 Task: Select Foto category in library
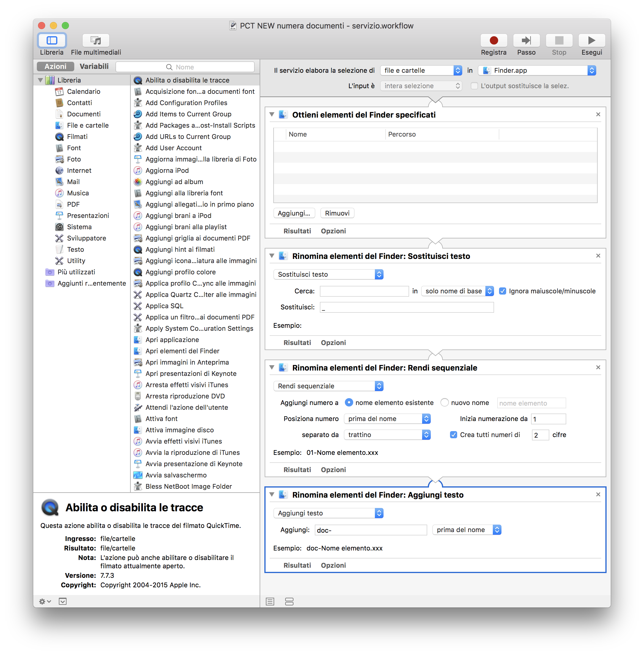coord(74,159)
